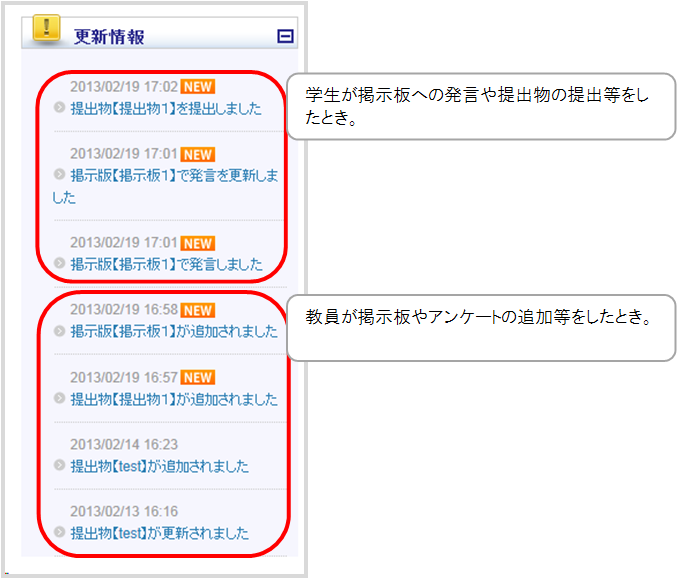Open link 提出物【test】が更新されました
The height and width of the screenshot is (580, 679).
point(159,533)
